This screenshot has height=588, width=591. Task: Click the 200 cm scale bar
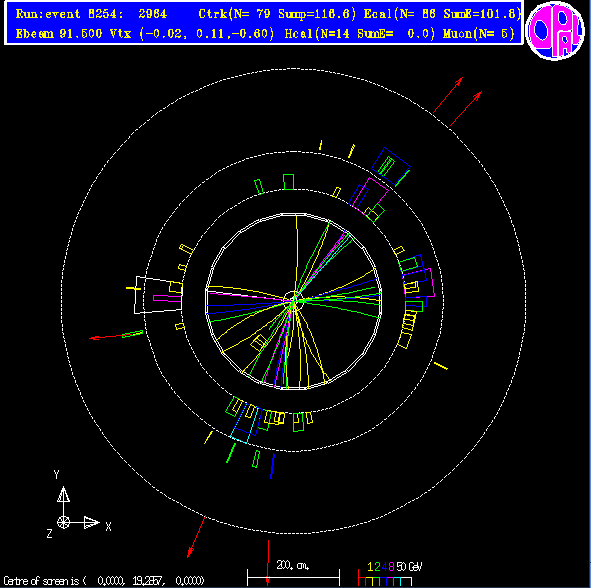(293, 576)
